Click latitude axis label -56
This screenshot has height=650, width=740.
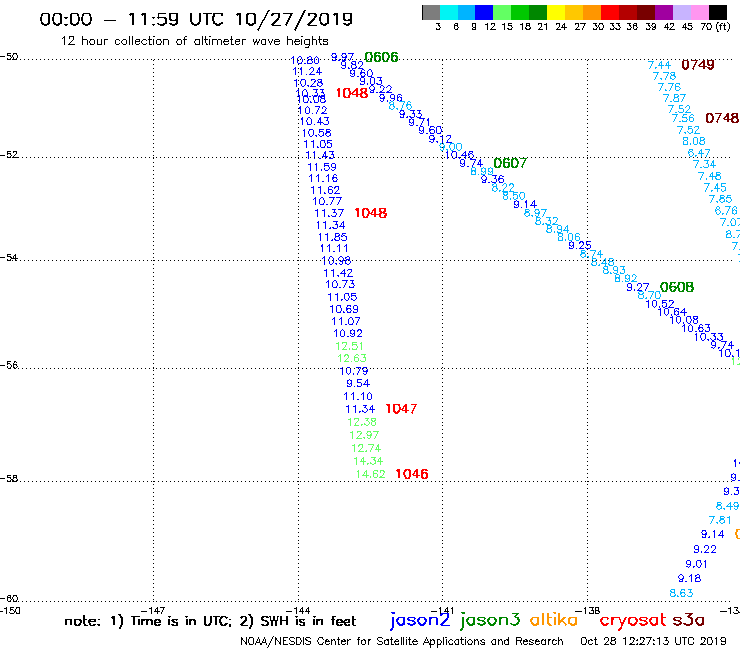pyautogui.click(x=9, y=365)
